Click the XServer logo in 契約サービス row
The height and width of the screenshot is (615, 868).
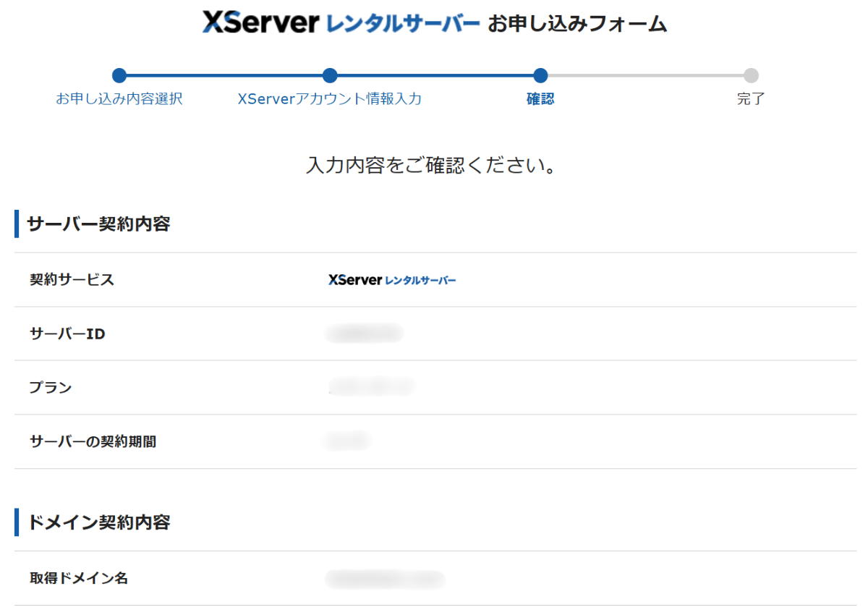(392, 280)
